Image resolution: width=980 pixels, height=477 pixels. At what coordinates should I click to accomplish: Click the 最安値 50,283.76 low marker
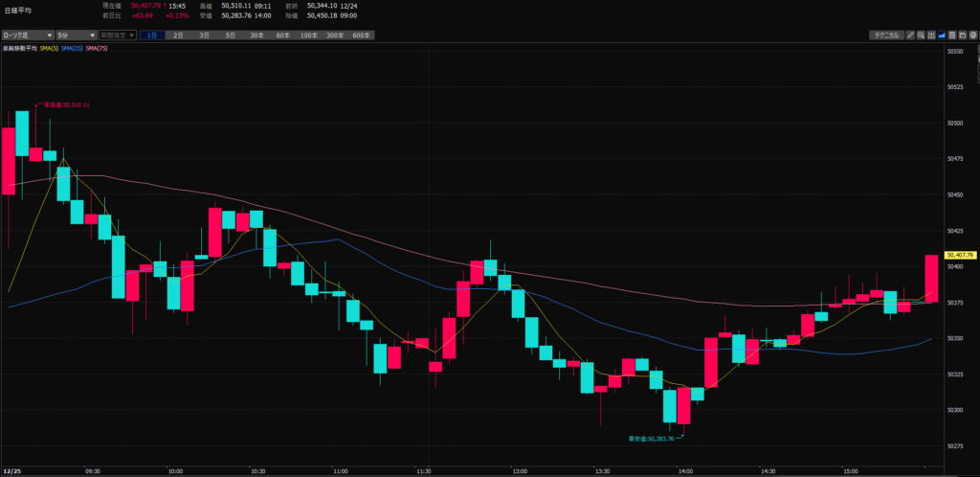651,439
